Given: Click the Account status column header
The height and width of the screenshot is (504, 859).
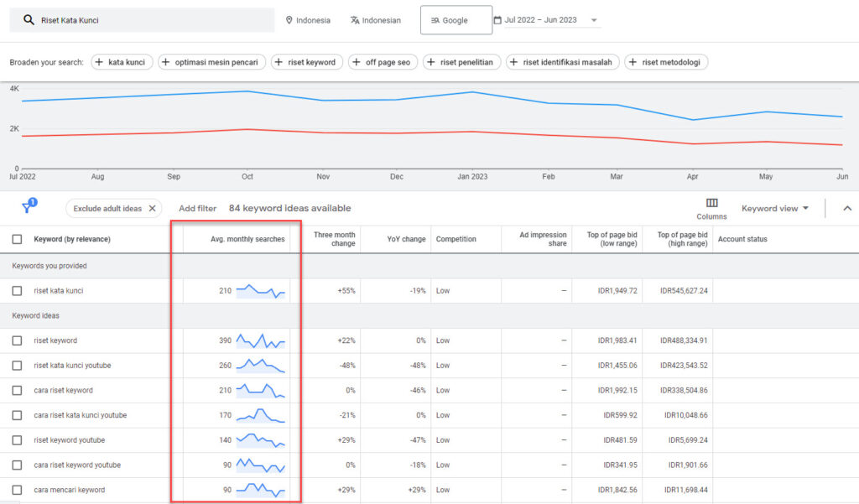Looking at the screenshot, I should click(x=742, y=239).
